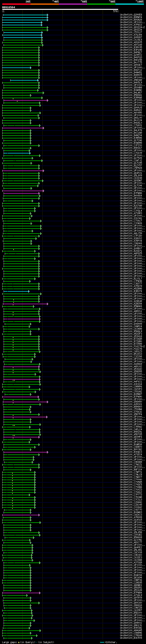
Task: Click the Large gaps legend text
Action: pyautogui.click(x=10, y=642)
